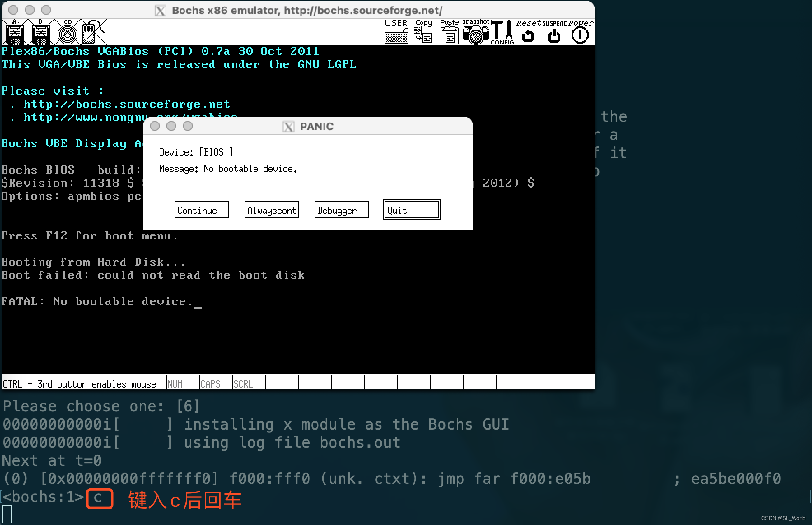Click the CD-ROM drive icon in toolbar
The image size is (812, 525).
pyautogui.click(x=66, y=33)
